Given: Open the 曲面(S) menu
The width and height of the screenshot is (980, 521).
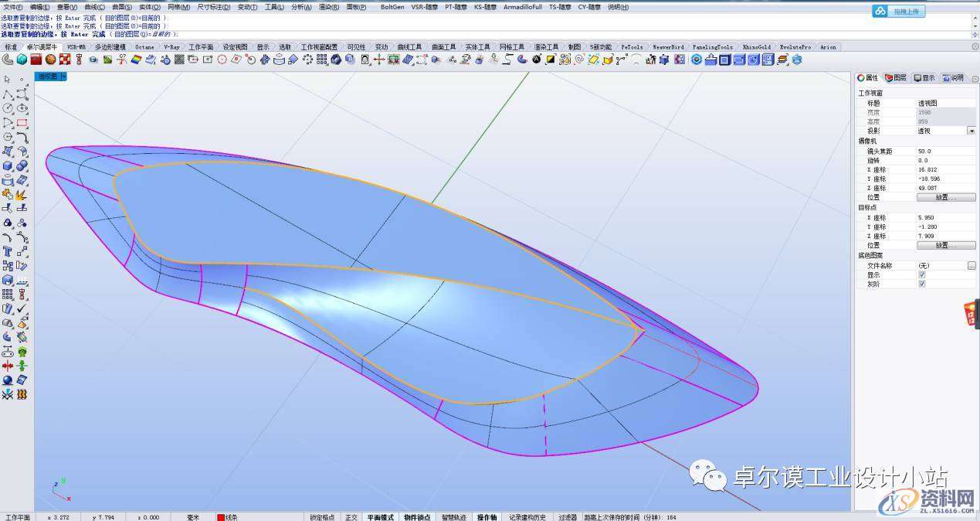Looking at the screenshot, I should tap(121, 7).
